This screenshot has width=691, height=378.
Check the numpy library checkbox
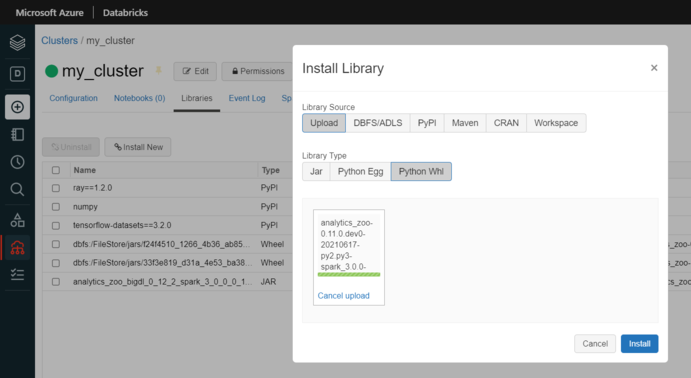click(56, 207)
